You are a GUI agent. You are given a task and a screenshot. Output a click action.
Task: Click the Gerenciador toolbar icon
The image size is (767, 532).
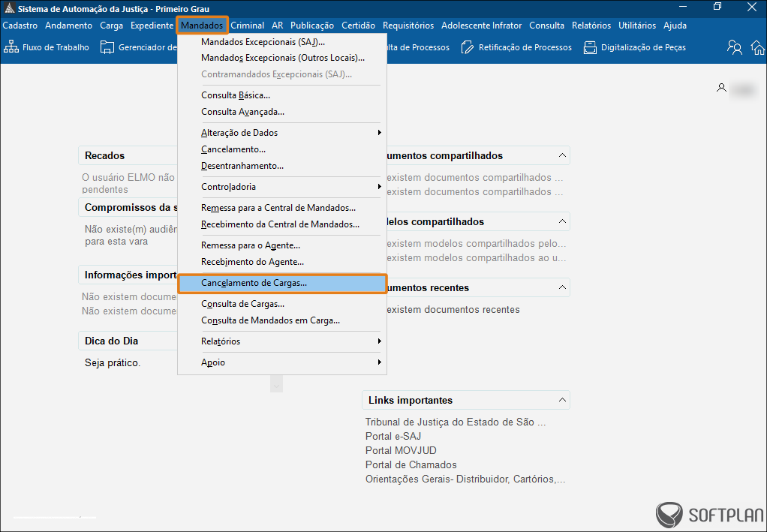coord(107,47)
